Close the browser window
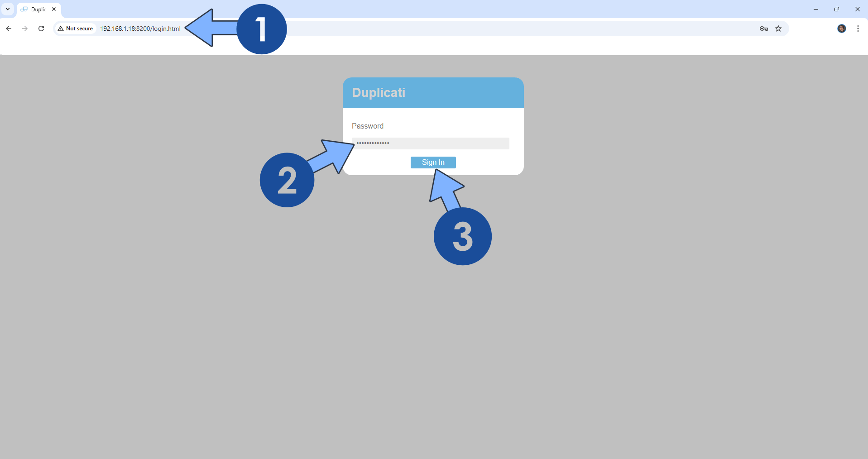868x459 pixels. click(x=858, y=9)
